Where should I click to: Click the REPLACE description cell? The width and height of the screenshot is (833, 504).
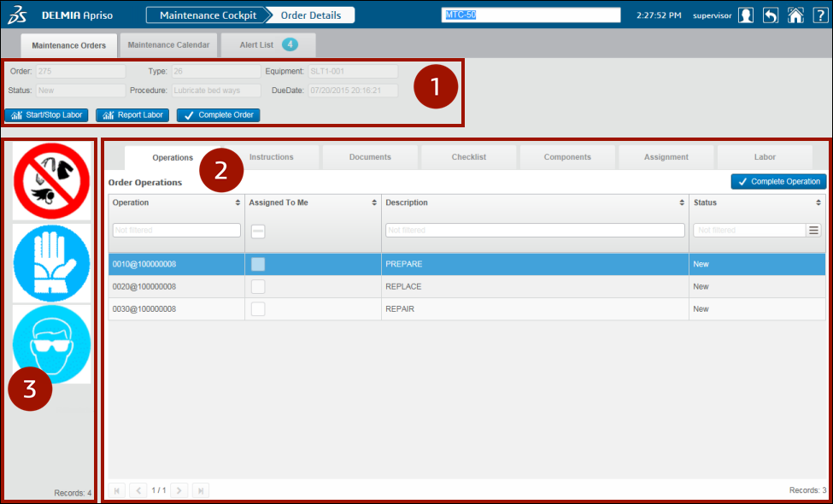click(535, 287)
